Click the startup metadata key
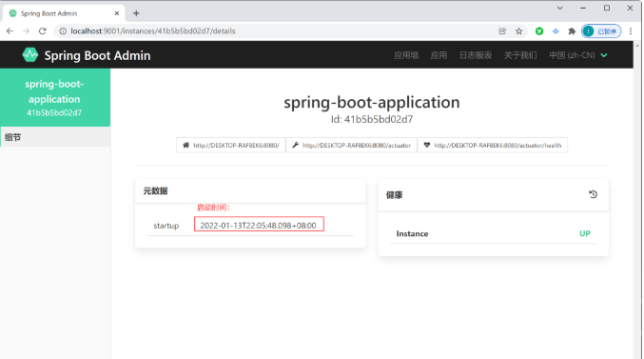 click(x=166, y=226)
